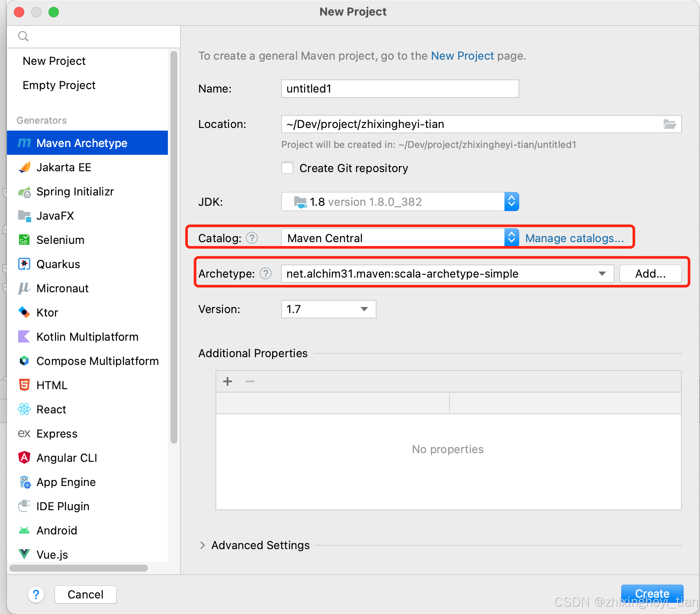
Task: Open Catalog help question mark
Action: (252, 238)
